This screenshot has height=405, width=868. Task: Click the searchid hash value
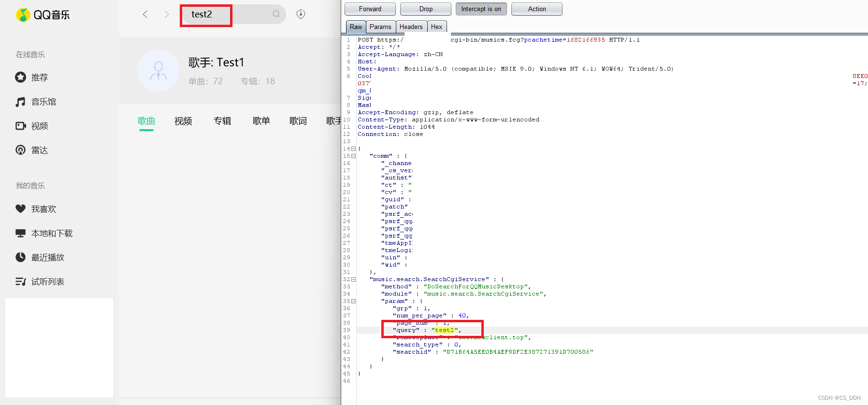(518, 352)
